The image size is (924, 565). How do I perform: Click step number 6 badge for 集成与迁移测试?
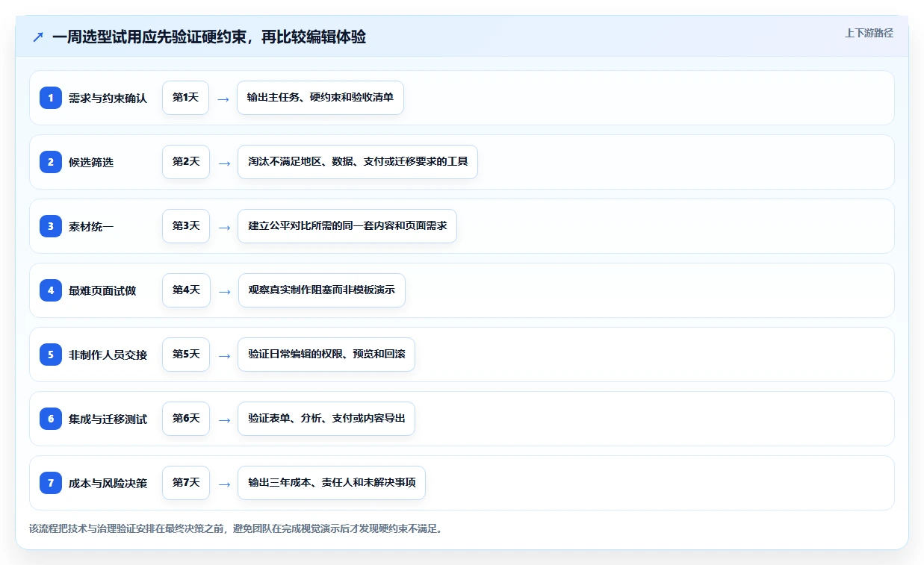pyautogui.click(x=51, y=419)
